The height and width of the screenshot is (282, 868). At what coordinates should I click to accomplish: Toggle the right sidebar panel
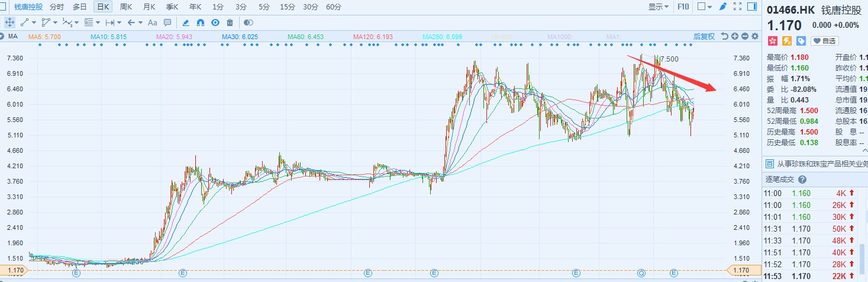coord(751,7)
